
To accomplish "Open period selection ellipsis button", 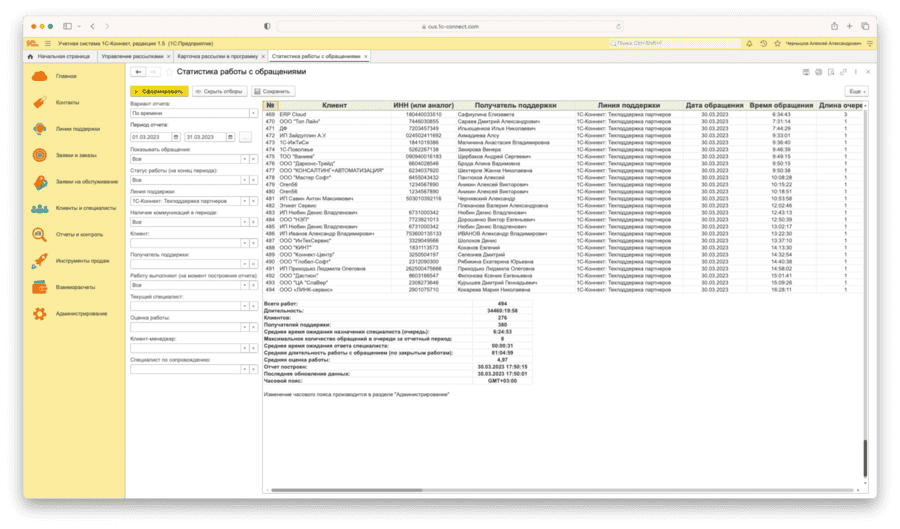I will click(245, 137).
